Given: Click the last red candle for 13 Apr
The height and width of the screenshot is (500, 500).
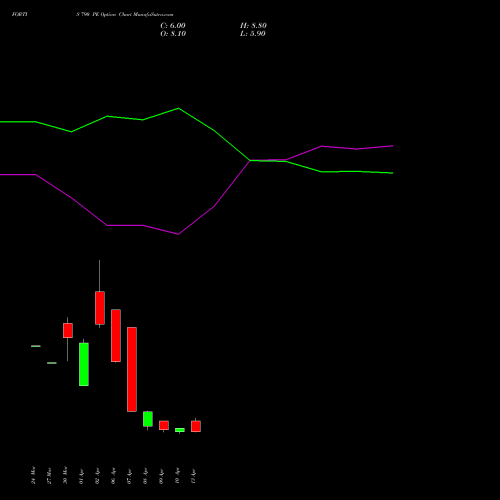Looking at the screenshot, I should pos(196,426).
